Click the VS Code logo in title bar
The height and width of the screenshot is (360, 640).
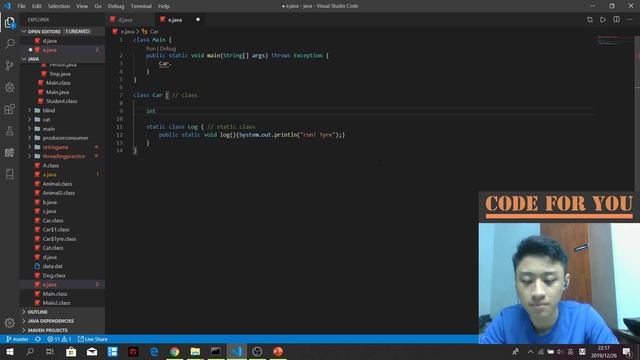coord(7,6)
